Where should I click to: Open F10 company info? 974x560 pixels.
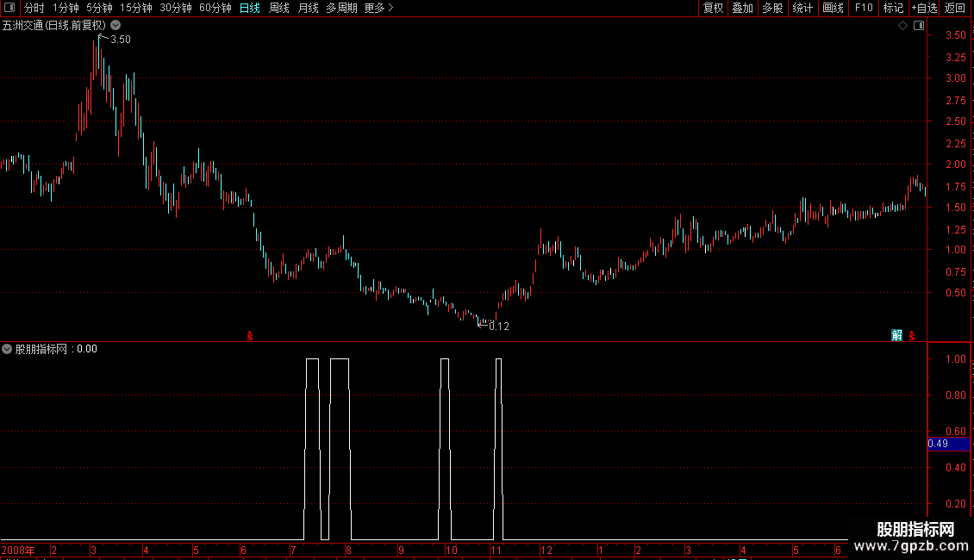pyautogui.click(x=864, y=8)
